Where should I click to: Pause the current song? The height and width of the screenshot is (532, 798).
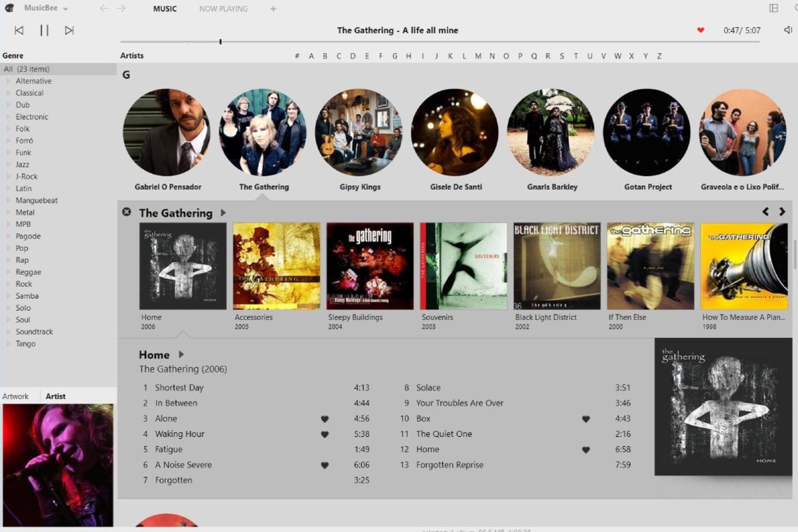(x=44, y=30)
